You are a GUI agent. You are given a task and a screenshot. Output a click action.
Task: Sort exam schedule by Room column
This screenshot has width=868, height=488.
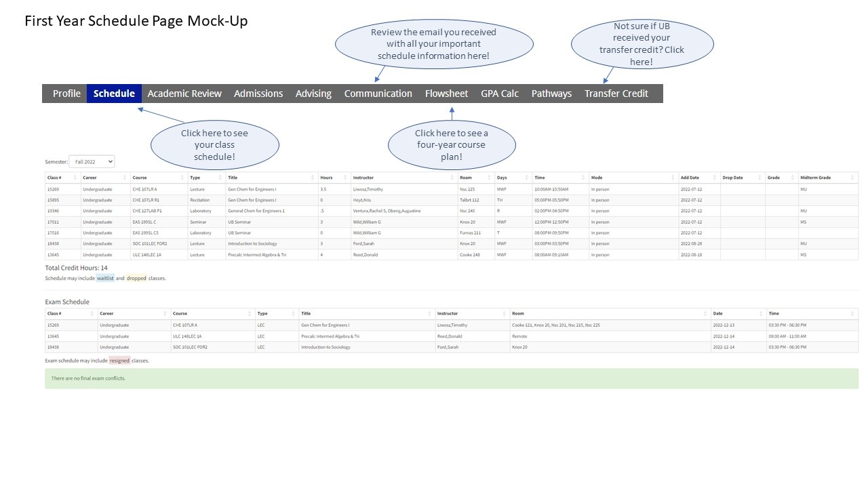[518, 314]
